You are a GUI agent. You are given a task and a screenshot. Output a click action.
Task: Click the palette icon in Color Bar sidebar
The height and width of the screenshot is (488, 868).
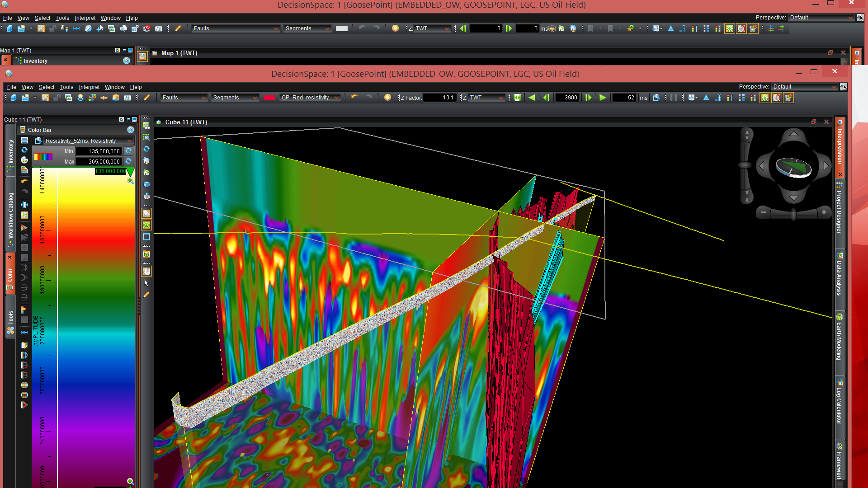tap(24, 160)
